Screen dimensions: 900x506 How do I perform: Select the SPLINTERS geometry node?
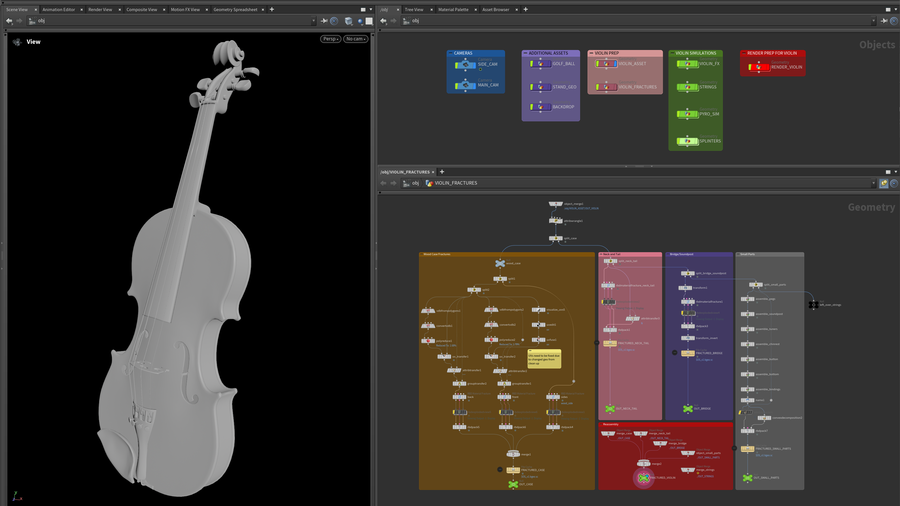(686, 141)
